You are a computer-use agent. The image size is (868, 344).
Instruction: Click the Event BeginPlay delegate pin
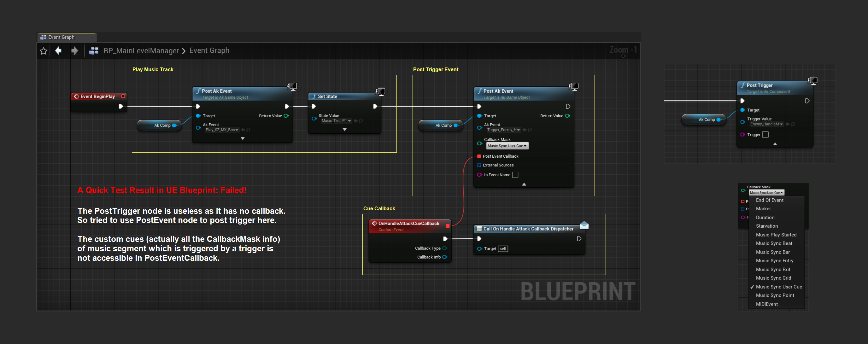(123, 96)
